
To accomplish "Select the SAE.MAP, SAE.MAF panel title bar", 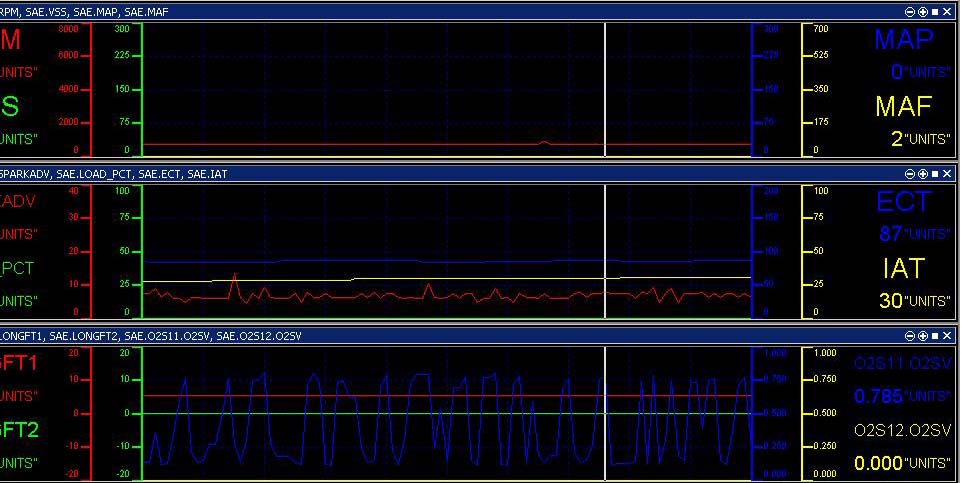I will click(480, 12).
